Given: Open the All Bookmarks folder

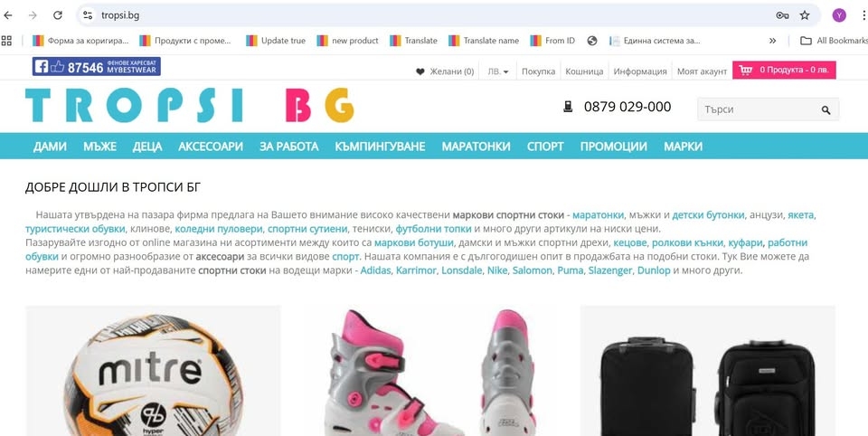Looking at the screenshot, I should pos(834,41).
